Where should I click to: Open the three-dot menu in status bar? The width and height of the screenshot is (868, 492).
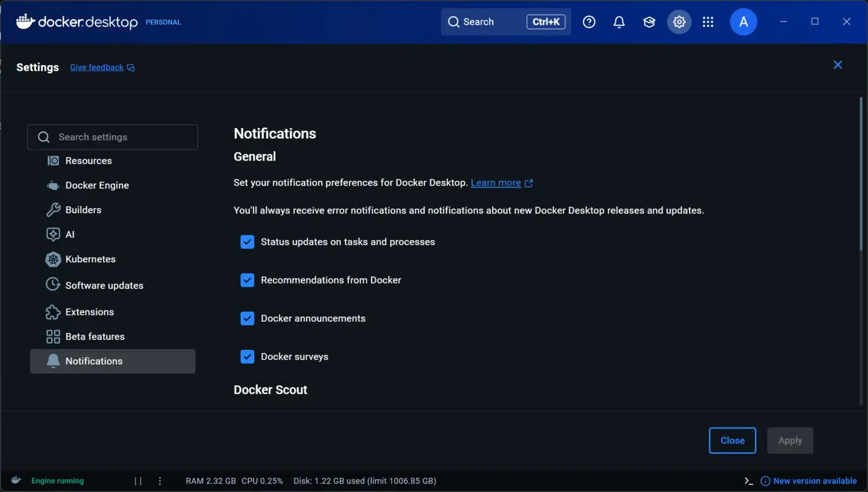159,480
